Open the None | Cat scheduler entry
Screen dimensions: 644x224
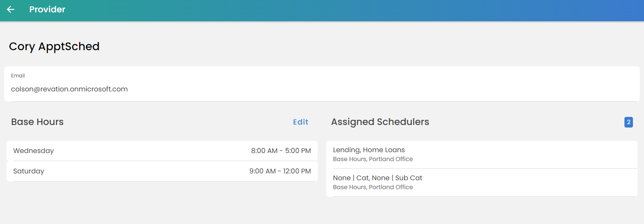click(482, 182)
